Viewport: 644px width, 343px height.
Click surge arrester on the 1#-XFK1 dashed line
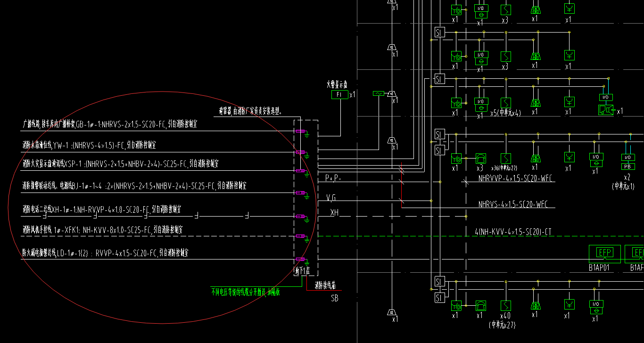[x=301, y=236]
